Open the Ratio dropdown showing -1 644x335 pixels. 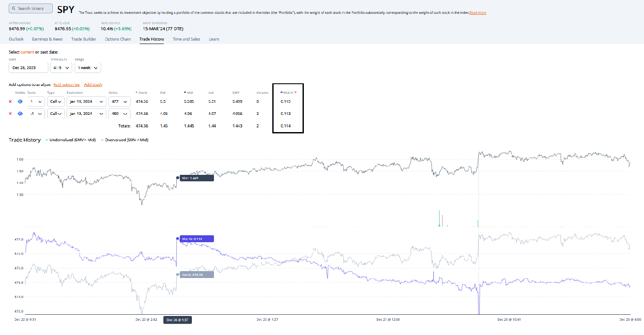pyautogui.click(x=36, y=114)
